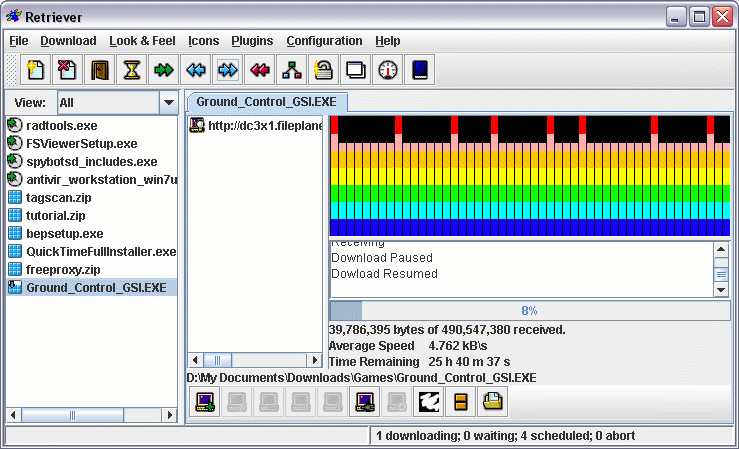Open the View filter dropdown arrow

click(x=169, y=102)
